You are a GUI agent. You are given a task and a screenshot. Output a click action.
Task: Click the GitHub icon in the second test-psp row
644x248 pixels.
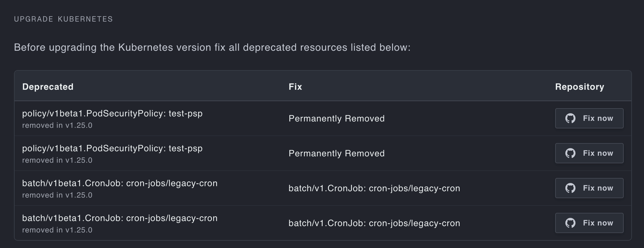tap(570, 153)
